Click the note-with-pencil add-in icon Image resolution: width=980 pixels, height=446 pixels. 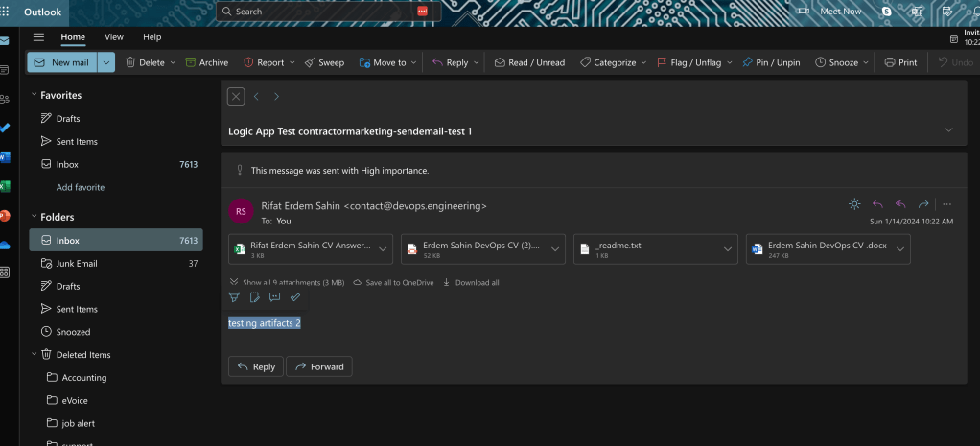click(x=254, y=297)
